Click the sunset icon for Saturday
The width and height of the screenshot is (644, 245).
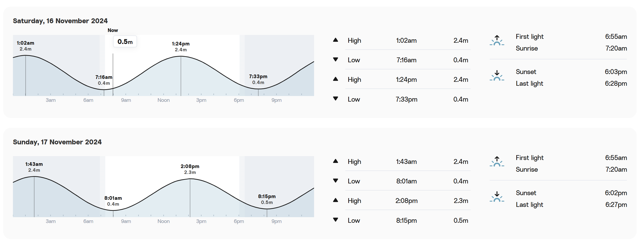[x=497, y=75]
